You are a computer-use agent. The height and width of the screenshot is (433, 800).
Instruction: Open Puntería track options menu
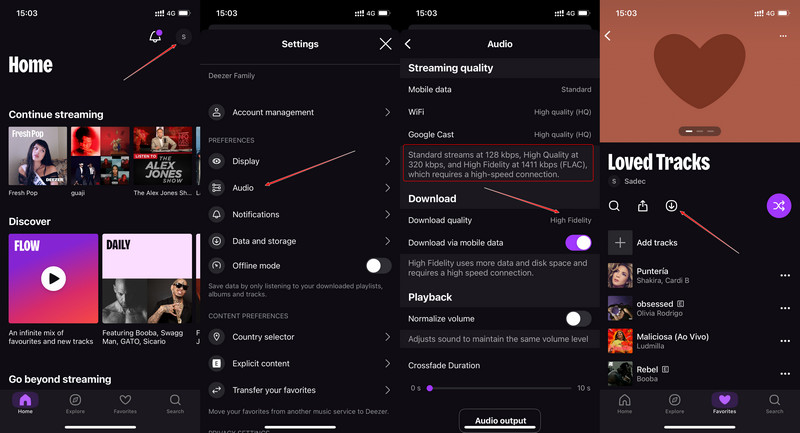[785, 275]
